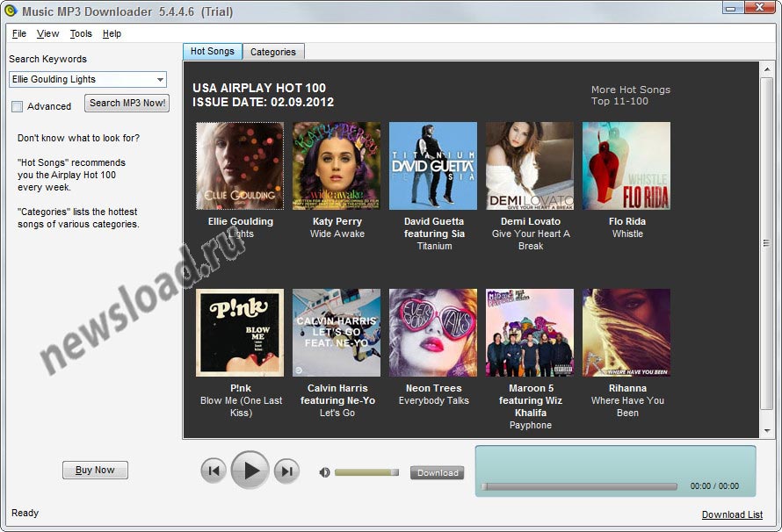Click the playback progress seek bar
782x532 pixels.
pos(579,486)
